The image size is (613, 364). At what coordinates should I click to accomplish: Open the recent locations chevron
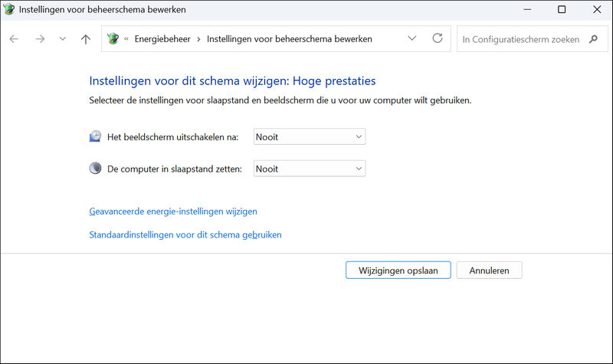[x=63, y=39]
